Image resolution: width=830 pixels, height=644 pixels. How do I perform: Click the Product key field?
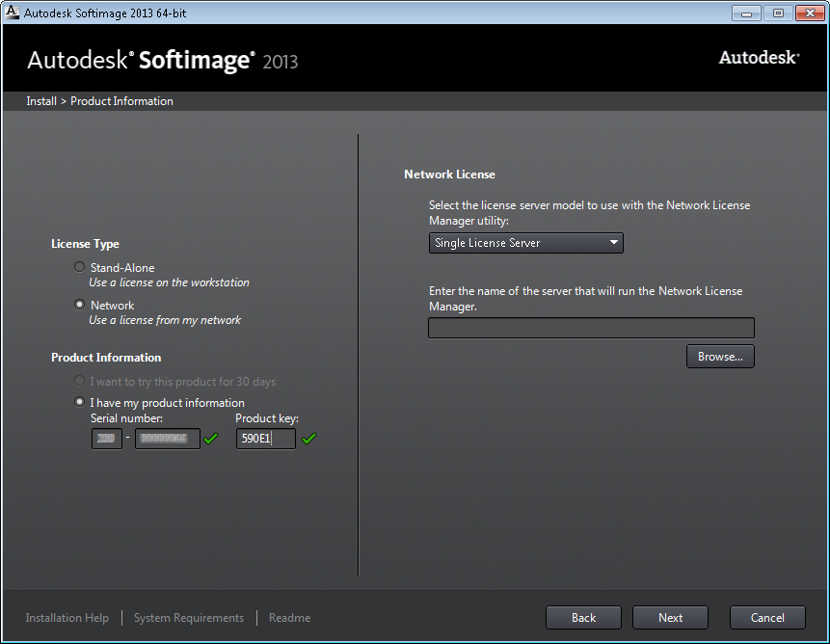[265, 439]
